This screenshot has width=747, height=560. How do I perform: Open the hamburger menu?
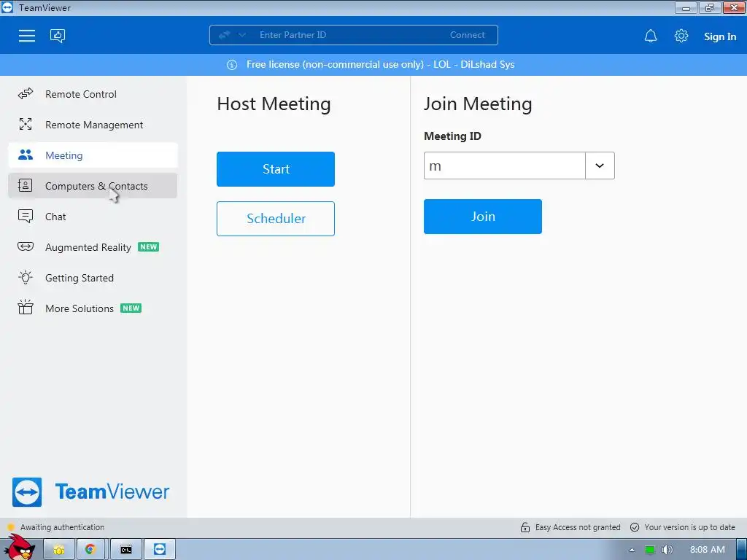27,36
